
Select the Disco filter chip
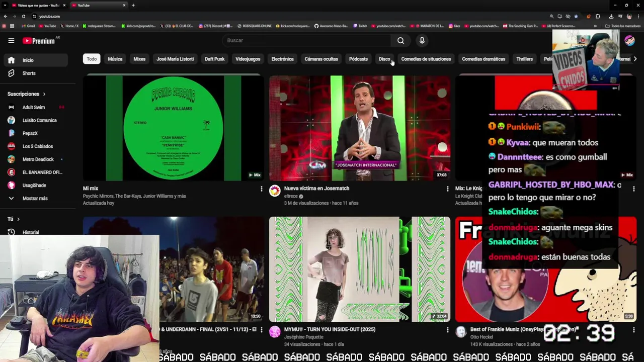point(384,59)
